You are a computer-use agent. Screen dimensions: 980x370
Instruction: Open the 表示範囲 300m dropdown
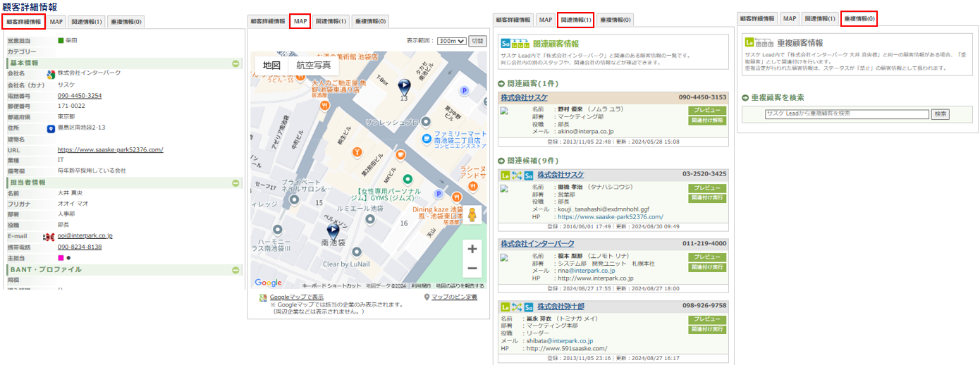[x=451, y=41]
